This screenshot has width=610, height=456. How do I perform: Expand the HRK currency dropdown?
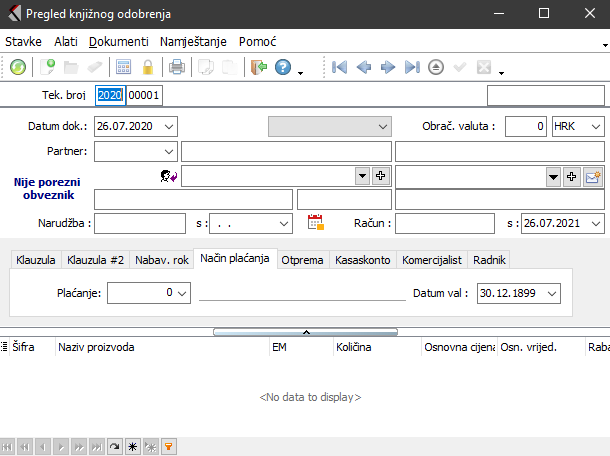(596, 126)
